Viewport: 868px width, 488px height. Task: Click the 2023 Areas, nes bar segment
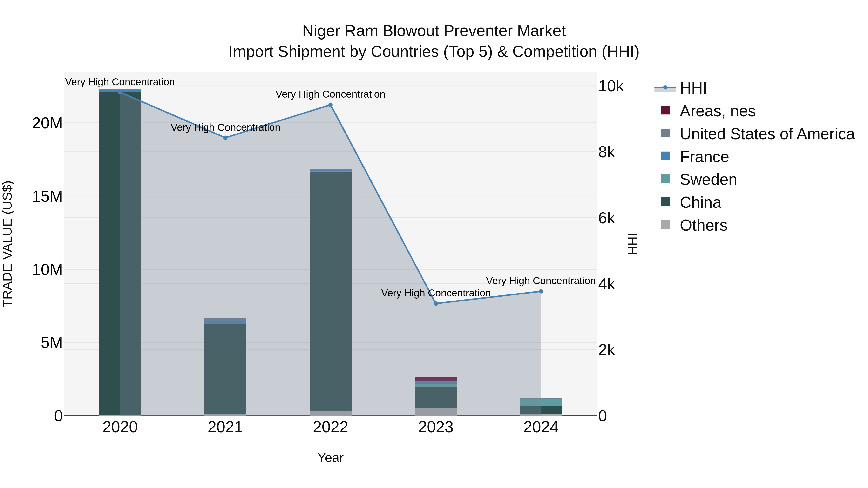click(x=436, y=379)
